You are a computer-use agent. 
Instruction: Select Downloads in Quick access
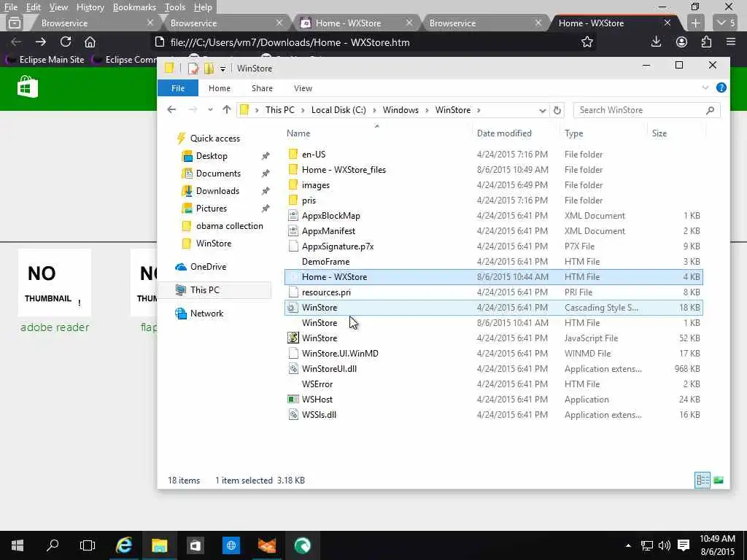pos(217,191)
